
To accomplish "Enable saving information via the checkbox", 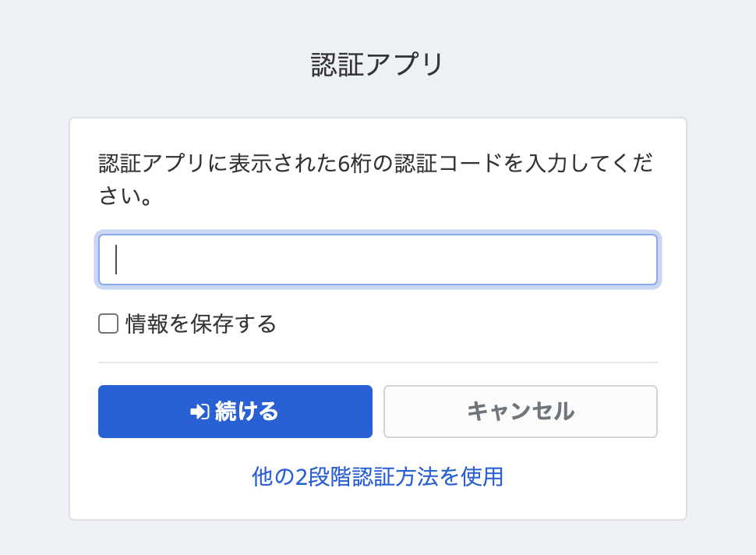I will pyautogui.click(x=108, y=323).
